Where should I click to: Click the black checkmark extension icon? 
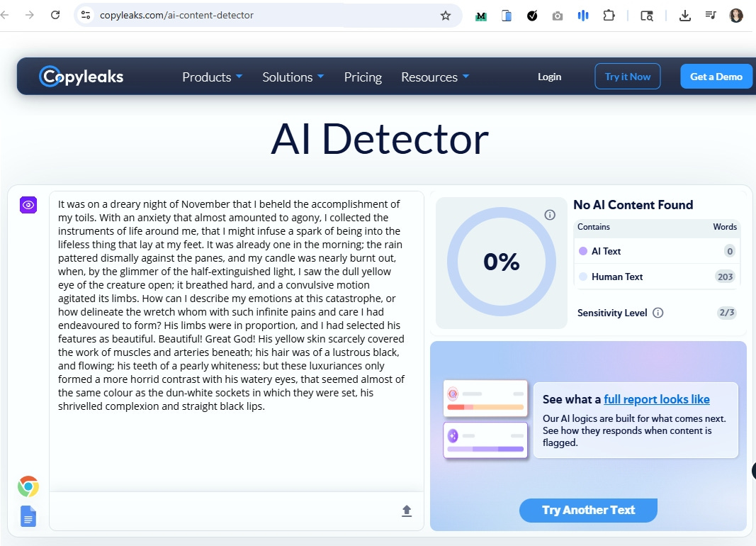tap(532, 16)
